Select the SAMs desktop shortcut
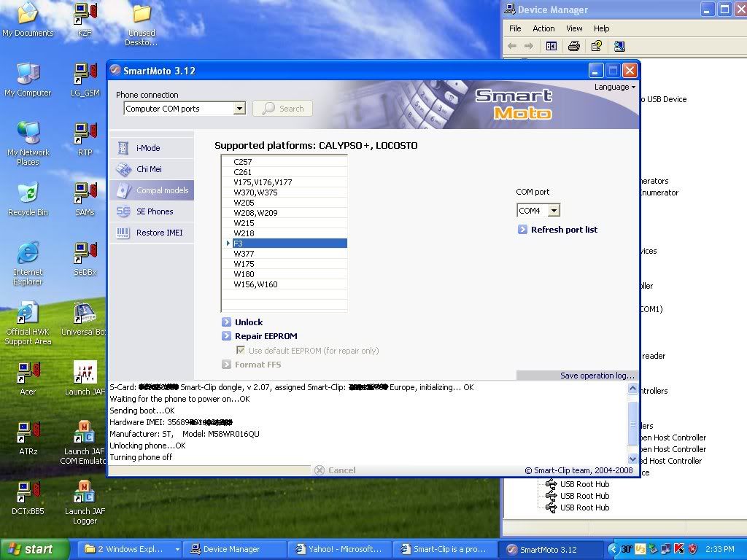The width and height of the screenshot is (747, 560). coord(85,199)
